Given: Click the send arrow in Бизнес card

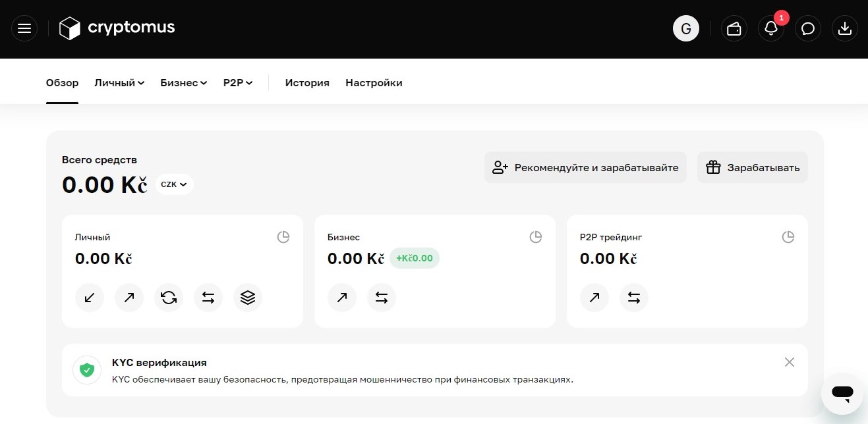Looking at the screenshot, I should pyautogui.click(x=342, y=298).
